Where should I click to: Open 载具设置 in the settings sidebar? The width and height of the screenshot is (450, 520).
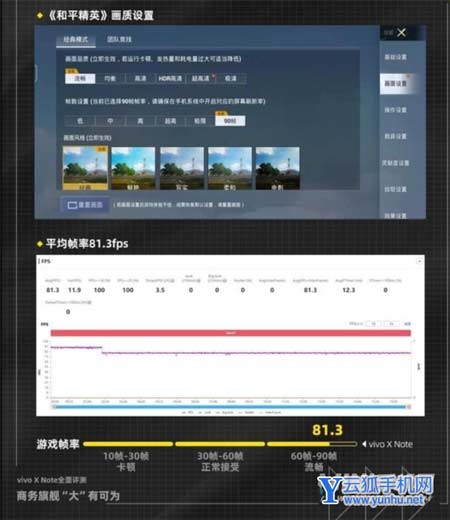click(x=396, y=136)
